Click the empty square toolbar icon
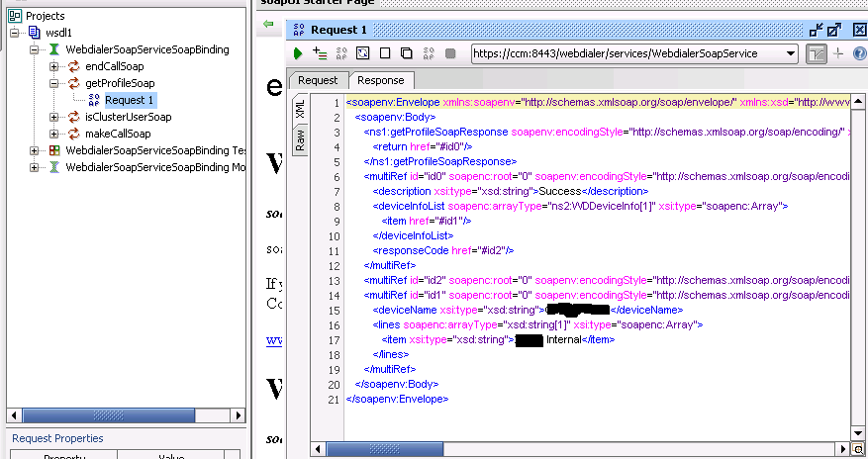The width and height of the screenshot is (868, 459). [x=385, y=53]
